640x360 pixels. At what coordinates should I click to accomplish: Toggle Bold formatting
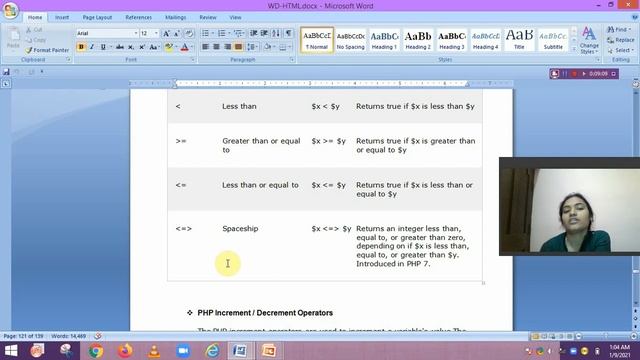pyautogui.click(x=81, y=47)
